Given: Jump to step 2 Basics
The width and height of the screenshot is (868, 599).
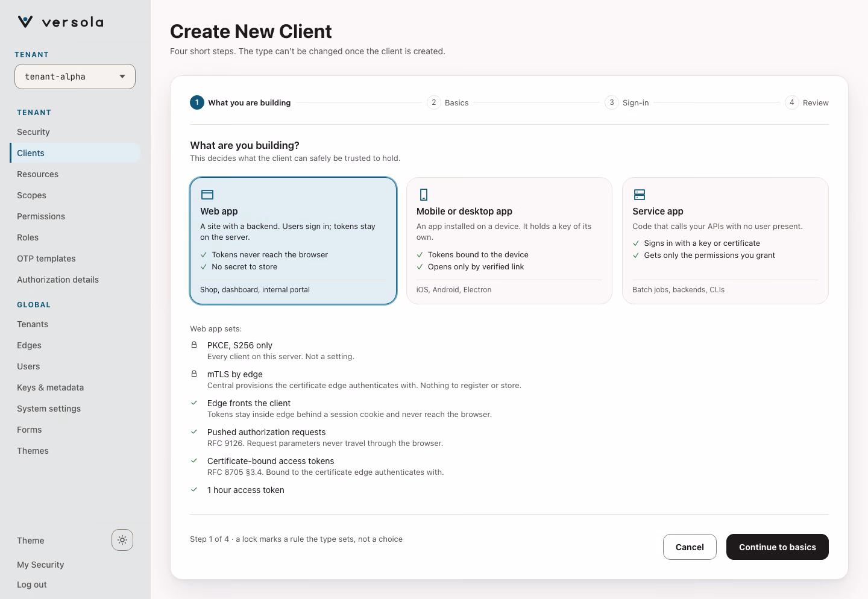Looking at the screenshot, I should click(x=448, y=102).
